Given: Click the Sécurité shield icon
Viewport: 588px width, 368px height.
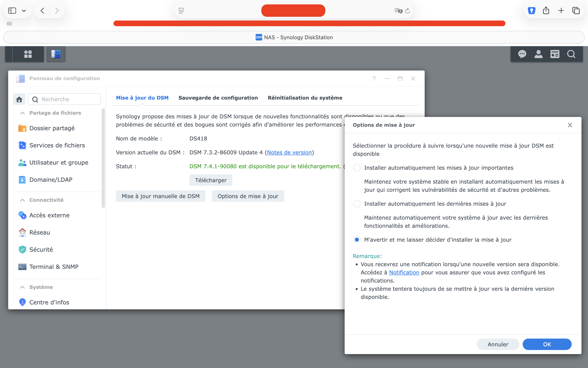Looking at the screenshot, I should pos(22,249).
